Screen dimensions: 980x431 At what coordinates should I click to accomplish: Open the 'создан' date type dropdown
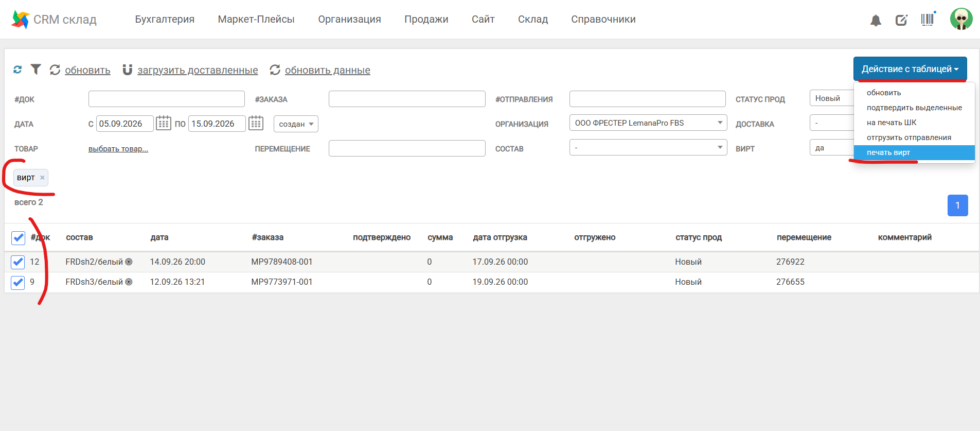click(x=296, y=124)
